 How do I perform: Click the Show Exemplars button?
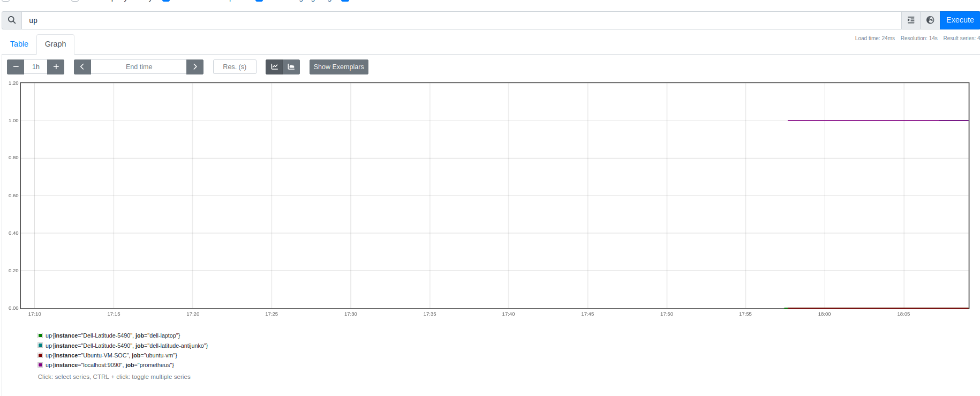tap(338, 67)
